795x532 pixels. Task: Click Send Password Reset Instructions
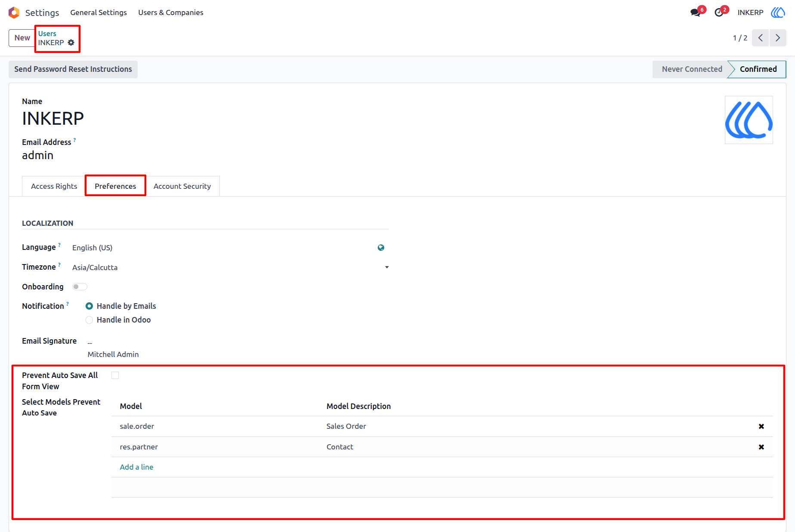click(73, 69)
